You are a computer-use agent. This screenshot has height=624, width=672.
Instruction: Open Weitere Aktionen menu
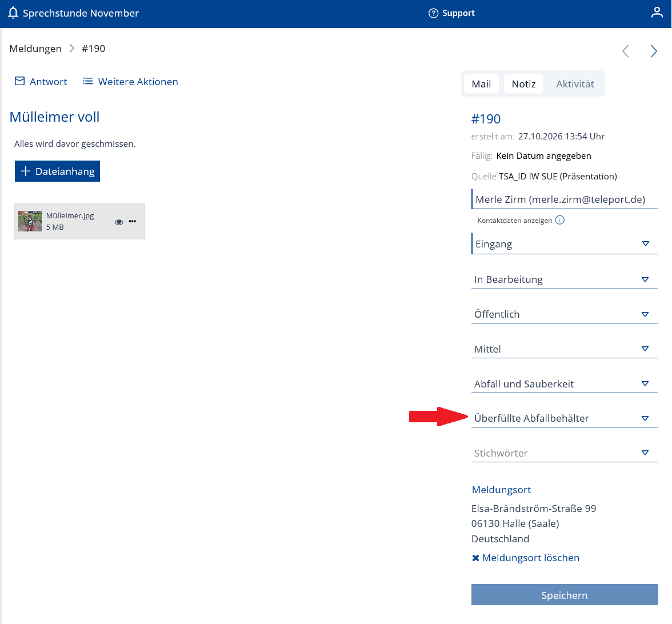(x=138, y=81)
